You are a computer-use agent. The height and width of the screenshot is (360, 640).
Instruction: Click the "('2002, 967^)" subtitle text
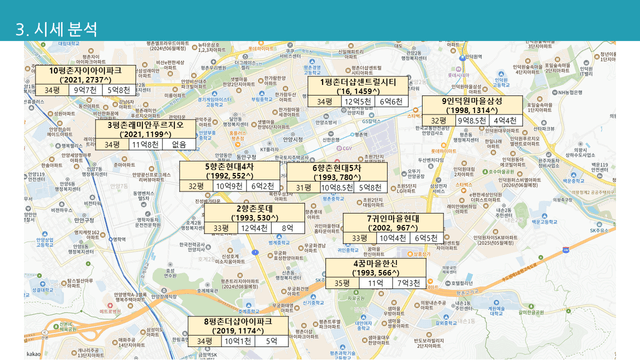click(393, 228)
